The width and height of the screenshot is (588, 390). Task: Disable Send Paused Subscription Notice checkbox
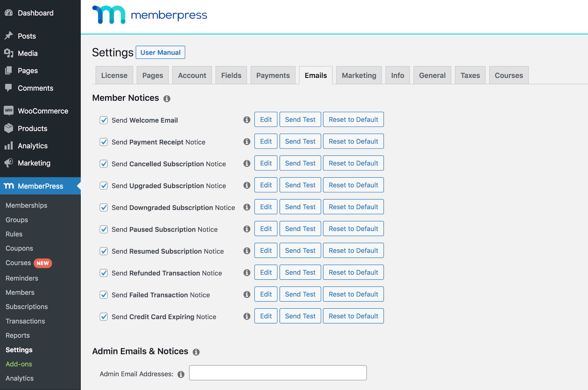pos(104,229)
